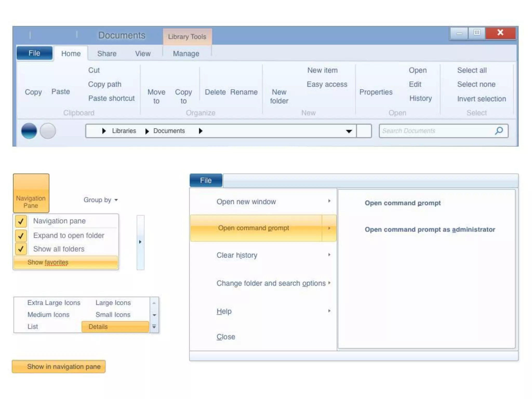Click Open command prompt as administrator
This screenshot has width=532, height=399.
430,229
